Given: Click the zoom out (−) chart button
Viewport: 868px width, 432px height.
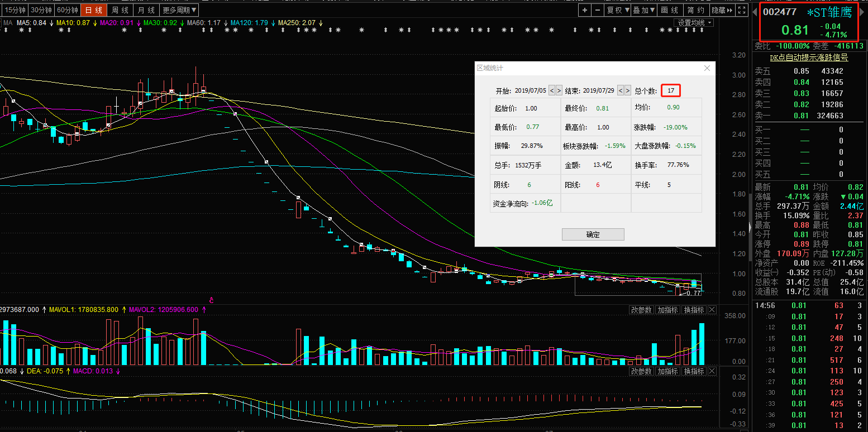Looking at the screenshot, I should click(598, 10).
